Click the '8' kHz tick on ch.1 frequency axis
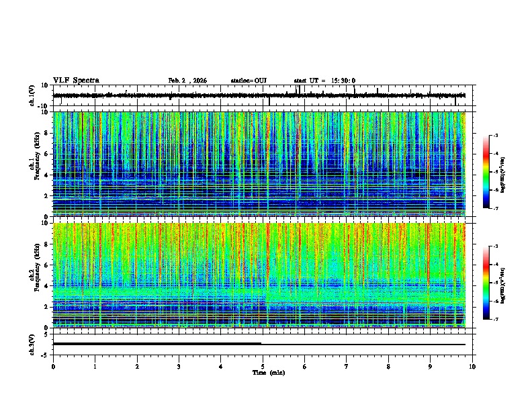Image resolution: width=532 pixels, height=411 pixels. coord(46,133)
